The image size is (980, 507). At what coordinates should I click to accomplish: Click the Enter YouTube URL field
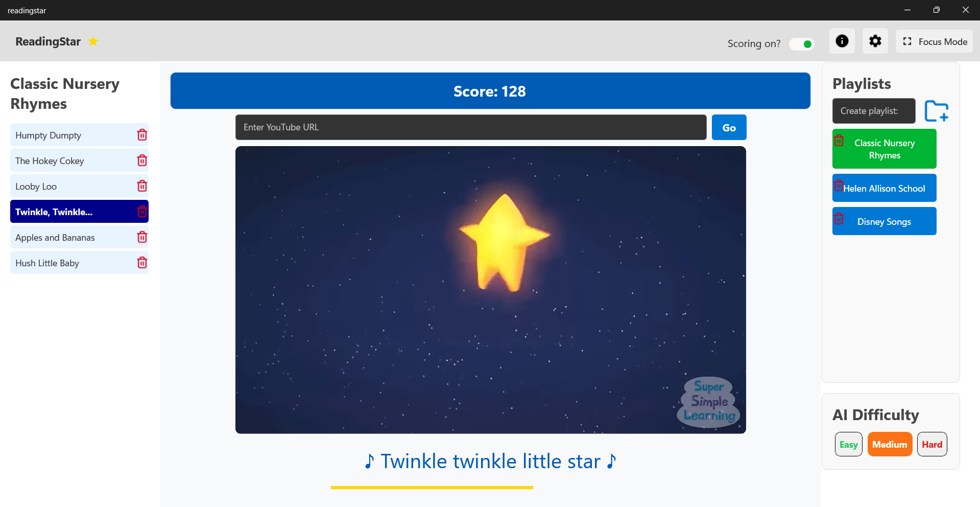point(471,127)
